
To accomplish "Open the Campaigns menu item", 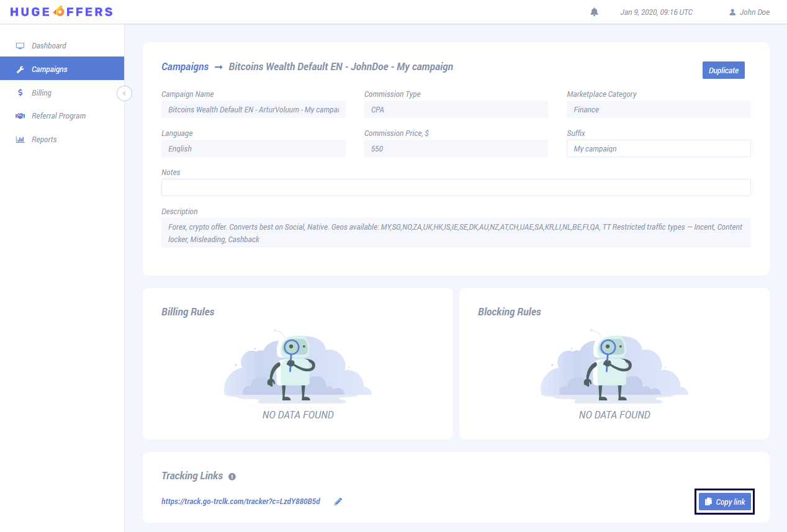I will 50,70.
